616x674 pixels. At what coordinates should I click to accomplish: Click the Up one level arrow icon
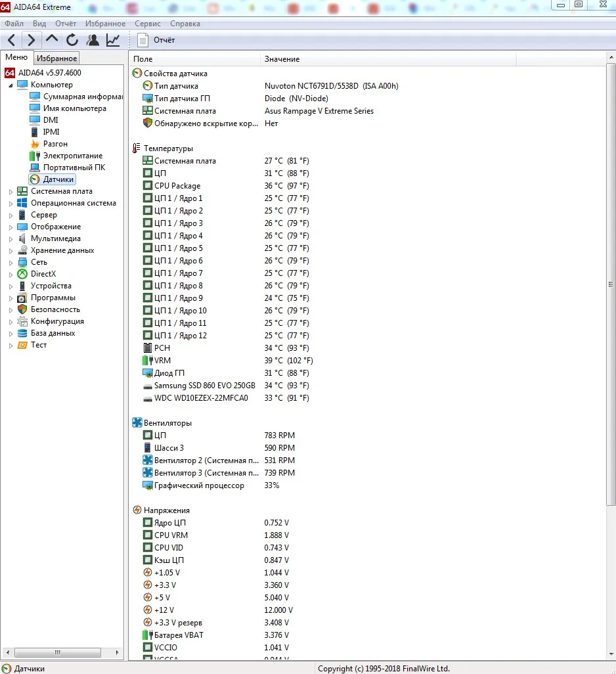coord(51,39)
